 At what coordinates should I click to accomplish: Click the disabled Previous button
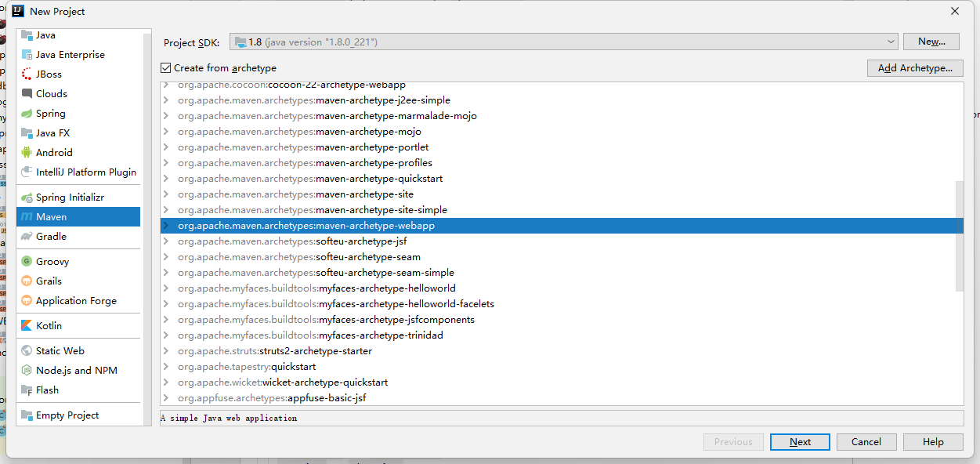pyautogui.click(x=733, y=442)
